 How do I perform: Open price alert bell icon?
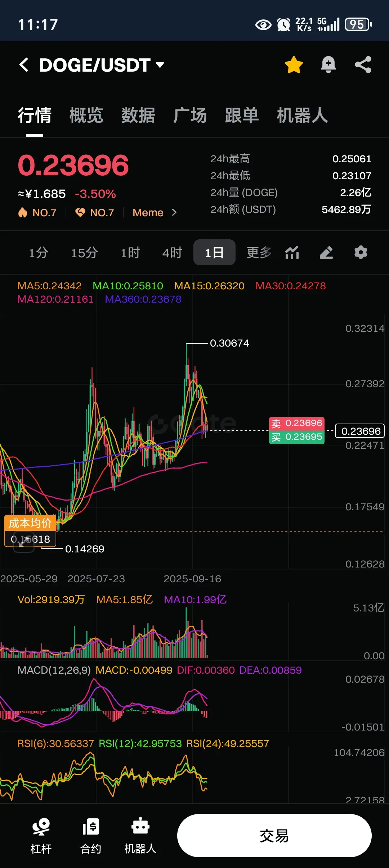(328, 65)
